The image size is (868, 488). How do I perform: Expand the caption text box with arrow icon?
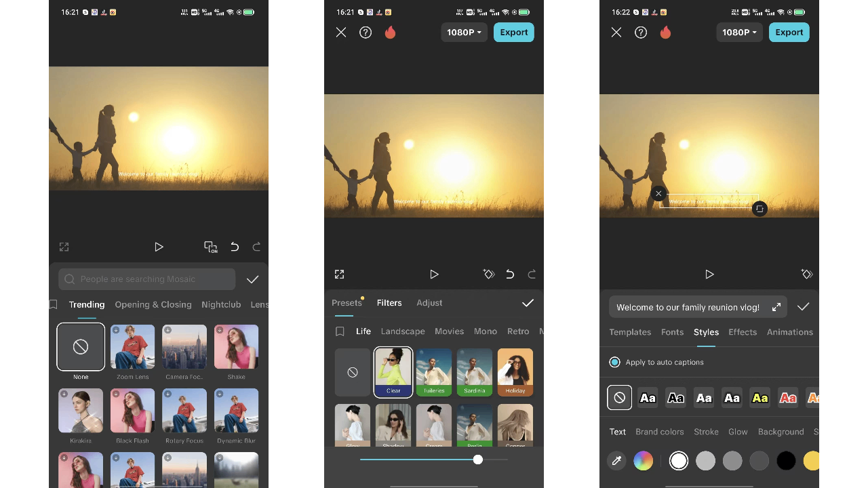[776, 307]
